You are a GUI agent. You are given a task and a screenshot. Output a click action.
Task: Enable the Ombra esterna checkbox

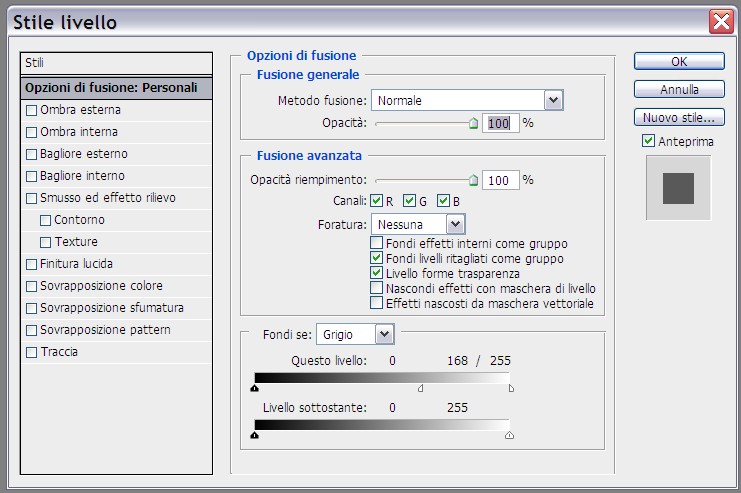pyautogui.click(x=31, y=110)
